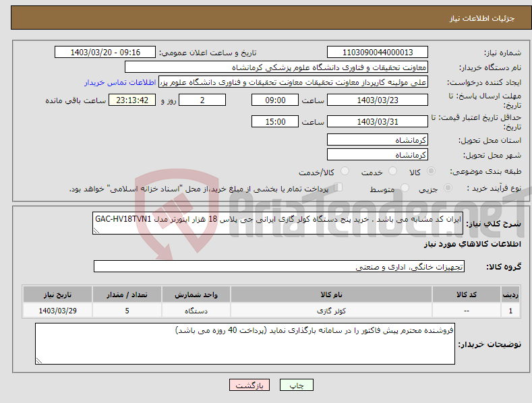This screenshot has width=532, height=403.
Task: Click the price validity date 1403/03/31
Action: pos(378,121)
